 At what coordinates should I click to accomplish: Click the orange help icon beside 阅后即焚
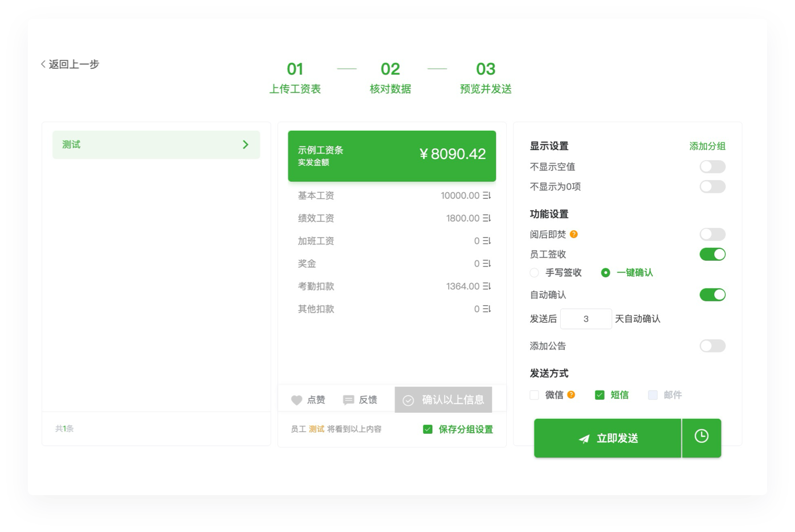(574, 234)
